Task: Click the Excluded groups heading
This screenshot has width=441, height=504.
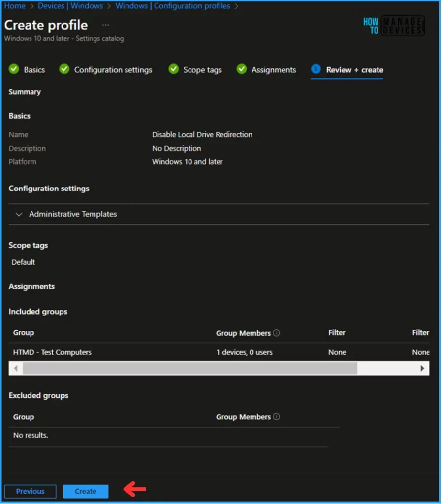Action: (x=38, y=395)
